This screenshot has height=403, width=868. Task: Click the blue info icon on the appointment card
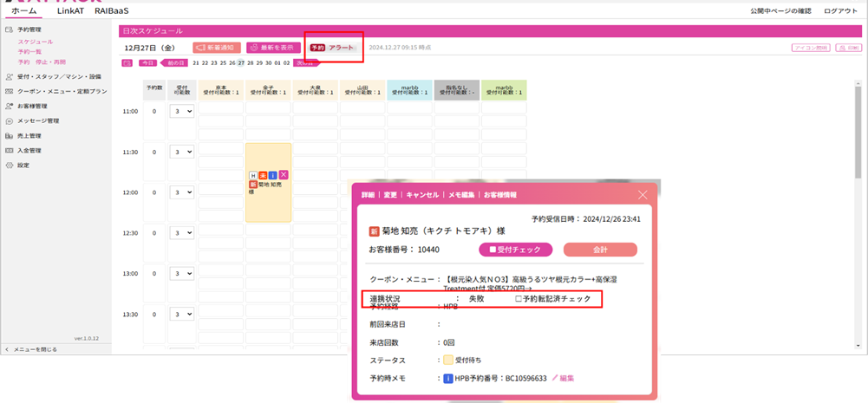click(273, 174)
